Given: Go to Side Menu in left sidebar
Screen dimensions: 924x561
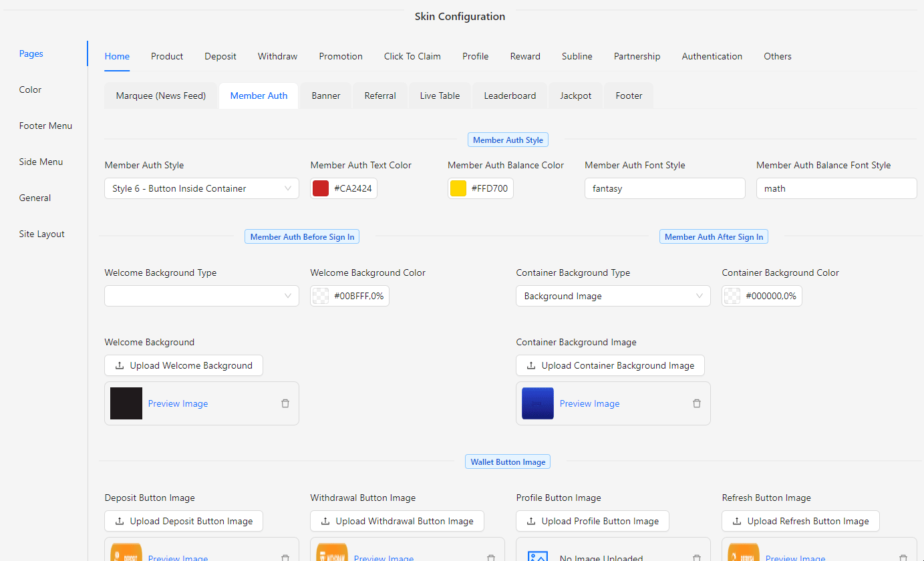Looking at the screenshot, I should [x=41, y=162].
